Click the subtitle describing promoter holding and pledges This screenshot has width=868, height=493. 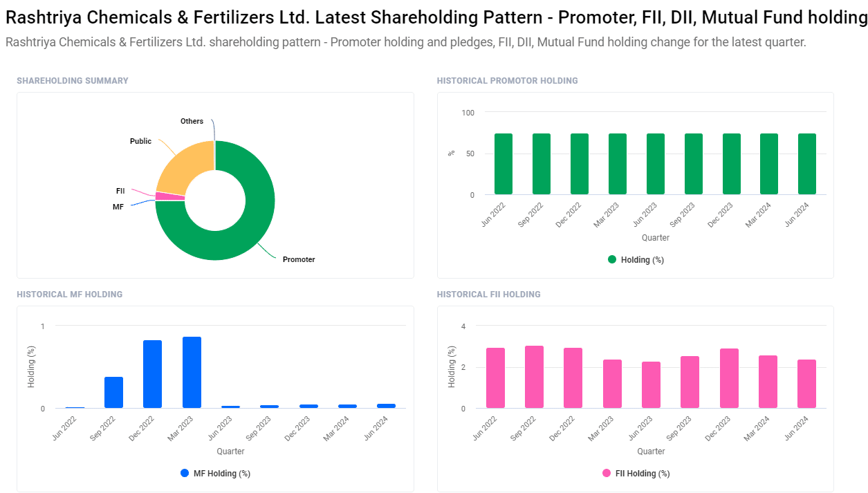tap(406, 42)
